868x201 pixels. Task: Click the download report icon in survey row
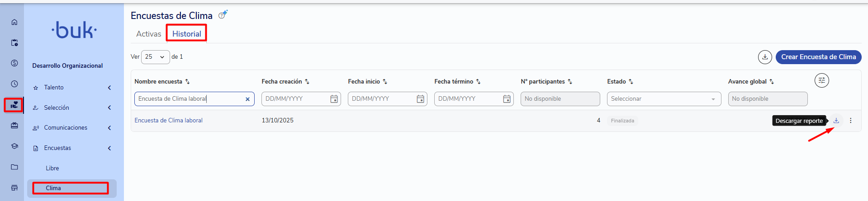point(836,121)
